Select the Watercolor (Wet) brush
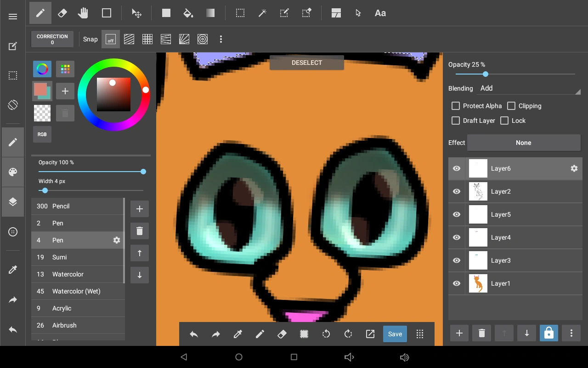The image size is (588, 368). click(78, 291)
